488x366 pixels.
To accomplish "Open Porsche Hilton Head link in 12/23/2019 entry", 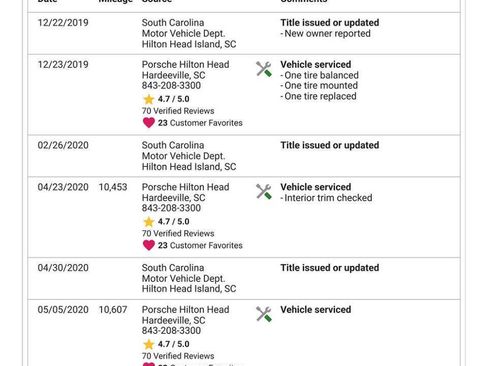I will 185,64.
